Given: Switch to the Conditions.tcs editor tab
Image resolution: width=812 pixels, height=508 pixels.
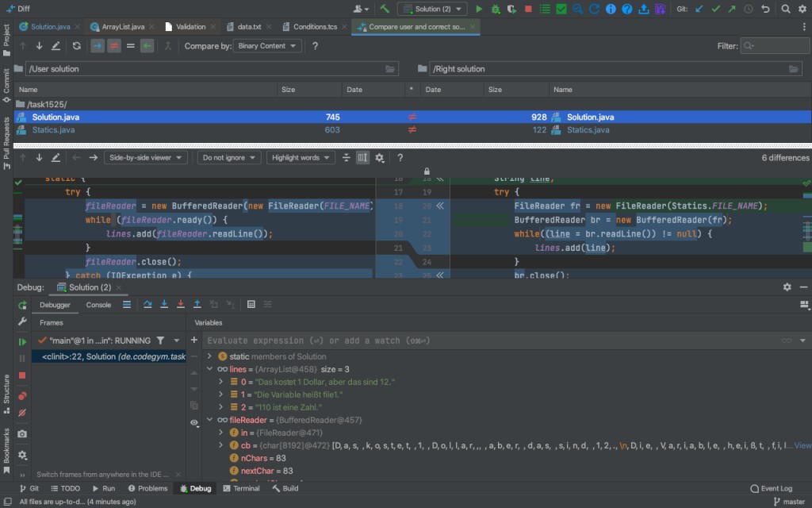Looking at the screenshot, I should point(316,27).
